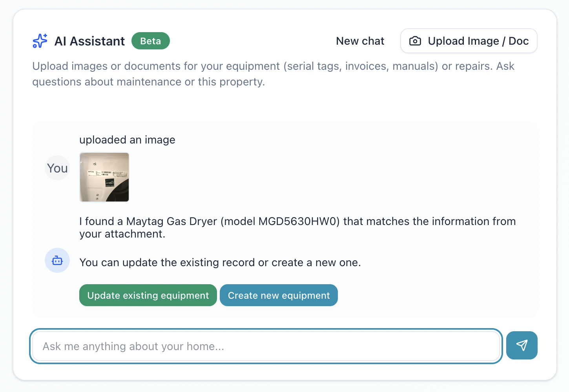Viewport: 569px width, 392px height.
Task: Choose to update the Maytag dryer record
Action: coord(148,295)
